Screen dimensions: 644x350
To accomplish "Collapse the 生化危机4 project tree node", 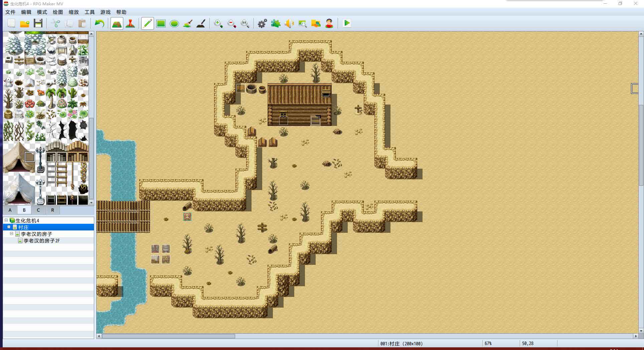I will click(x=6, y=220).
